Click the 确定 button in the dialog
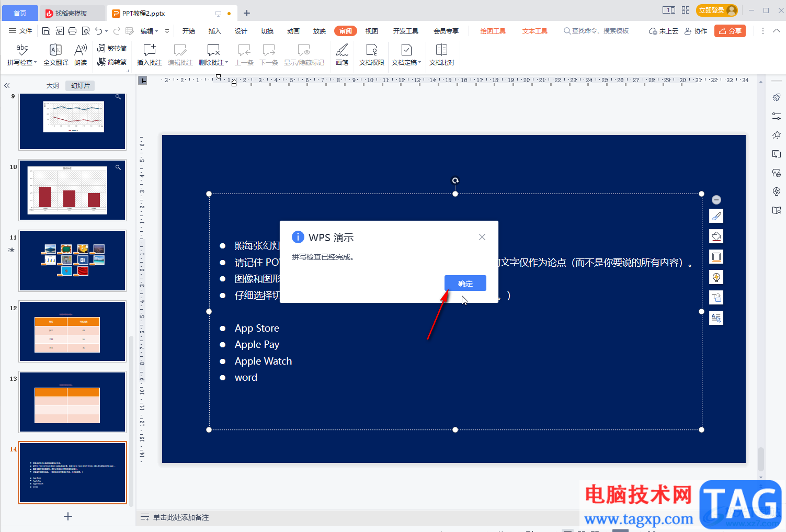This screenshot has width=786, height=532. click(465, 283)
